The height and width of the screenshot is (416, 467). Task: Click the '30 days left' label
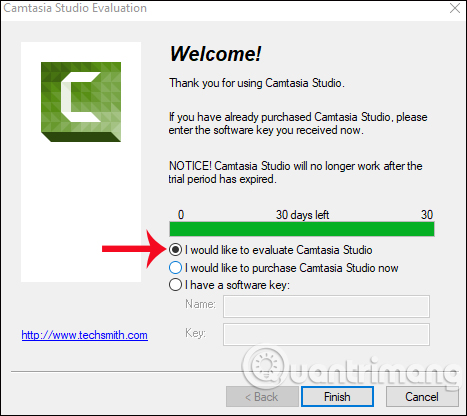pyautogui.click(x=302, y=215)
